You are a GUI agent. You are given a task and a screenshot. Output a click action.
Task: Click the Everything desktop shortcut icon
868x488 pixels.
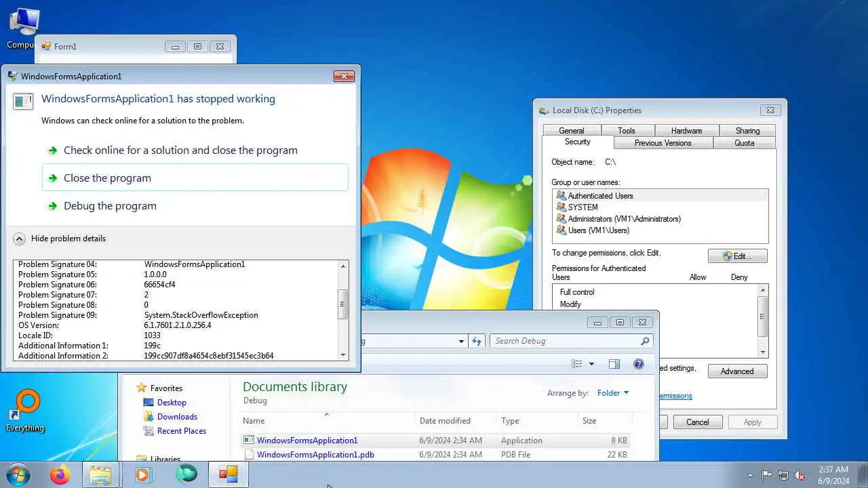point(25,410)
